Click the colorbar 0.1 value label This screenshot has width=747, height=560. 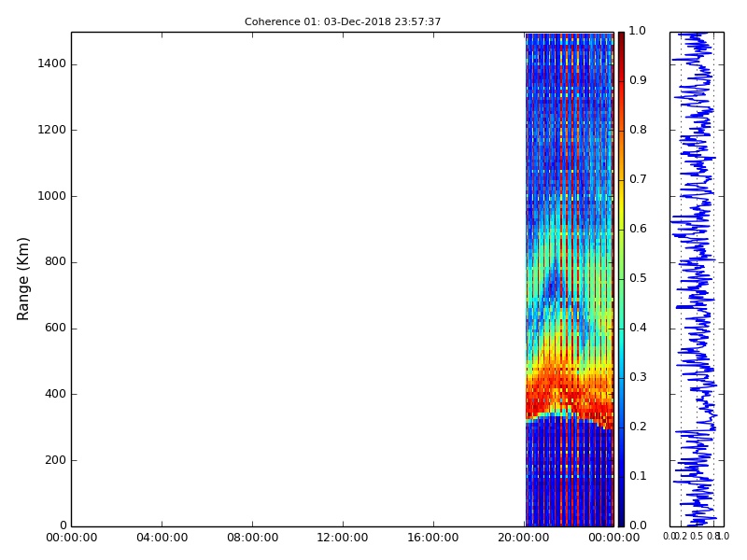pos(638,476)
